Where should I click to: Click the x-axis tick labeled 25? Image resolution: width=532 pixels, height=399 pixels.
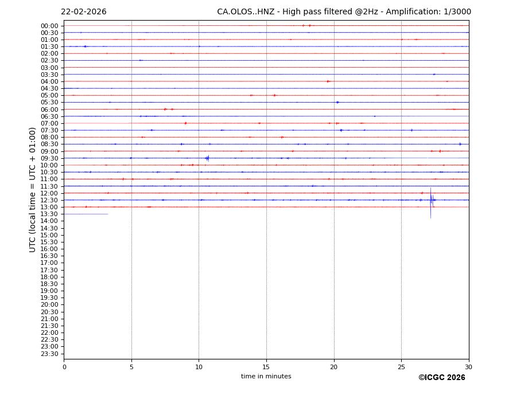(x=401, y=367)
